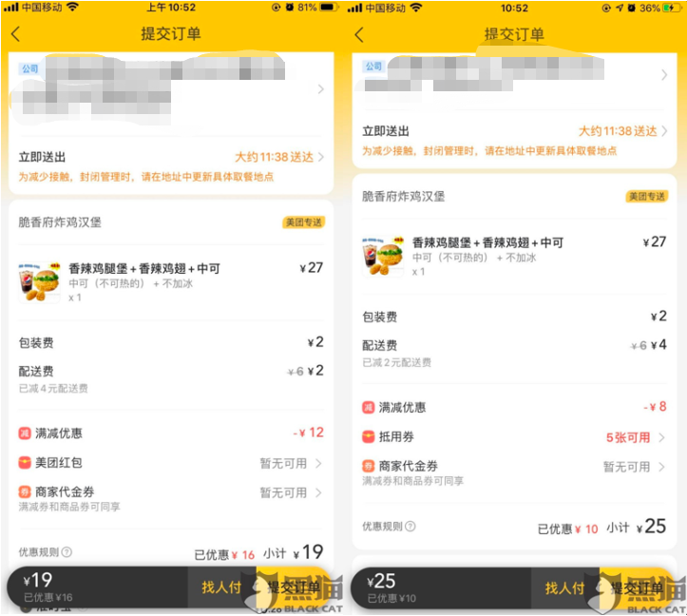
Task: Open the 脆香府炸鸡汉堡 store on right screen
Action: point(403,197)
